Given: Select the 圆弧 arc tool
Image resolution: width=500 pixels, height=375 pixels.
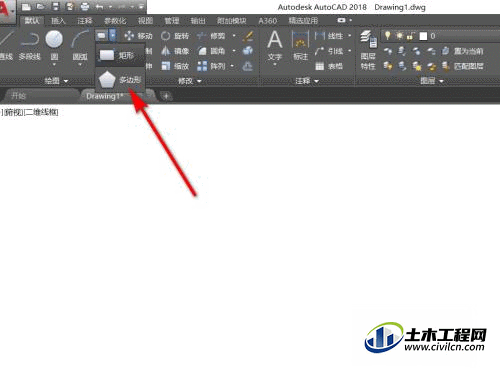Looking at the screenshot, I should (80, 46).
